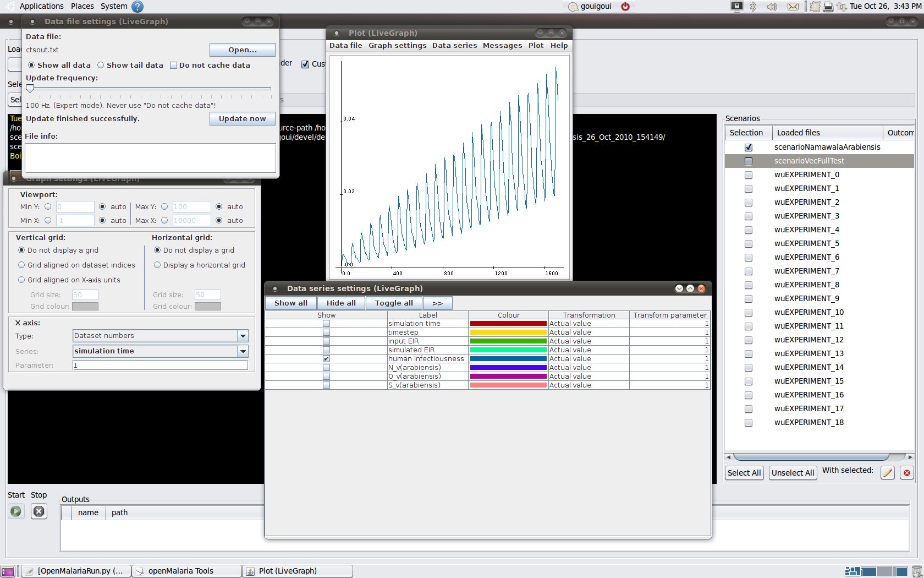The width and height of the screenshot is (924, 578).
Task: Click the Unselect All scenarios button
Action: pyautogui.click(x=793, y=473)
